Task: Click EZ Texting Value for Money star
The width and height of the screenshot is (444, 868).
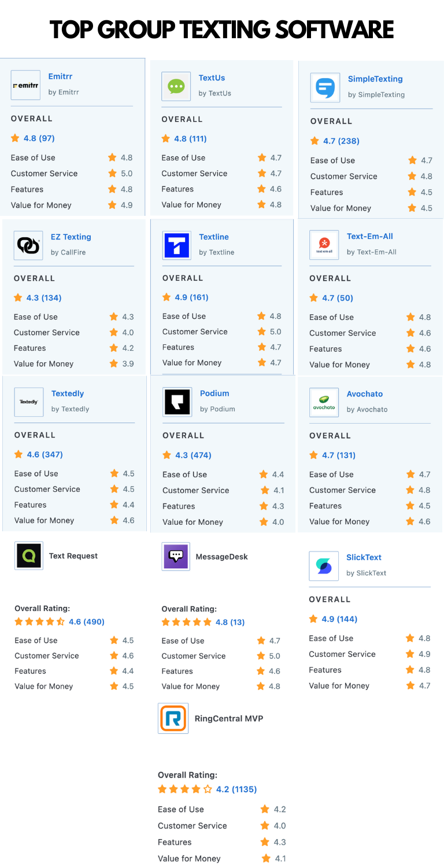Action: click(x=114, y=364)
